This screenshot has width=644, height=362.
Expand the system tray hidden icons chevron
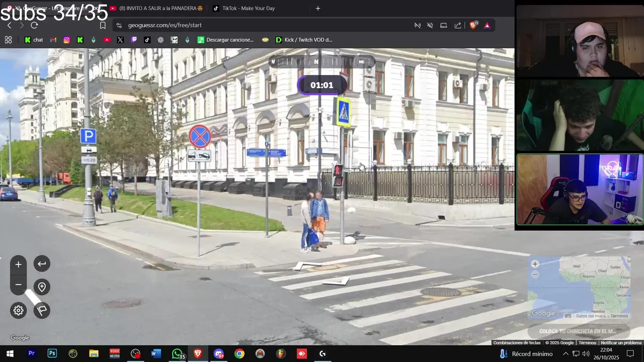coord(566,353)
